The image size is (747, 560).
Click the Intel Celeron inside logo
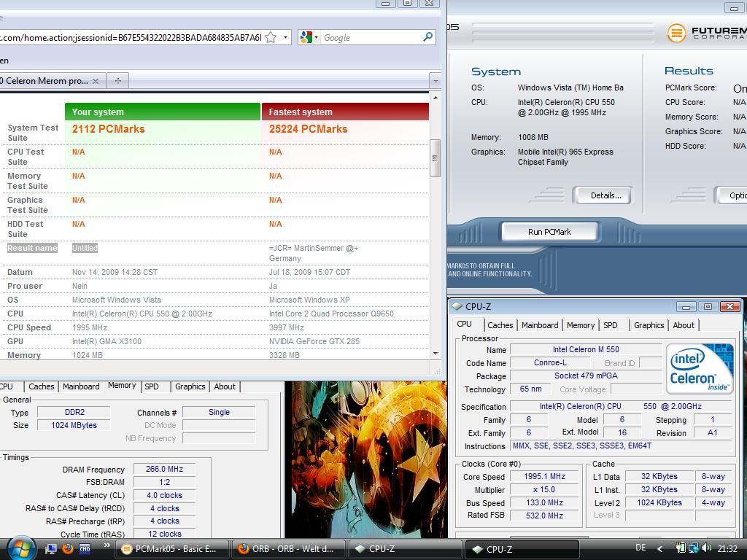pyautogui.click(x=700, y=368)
